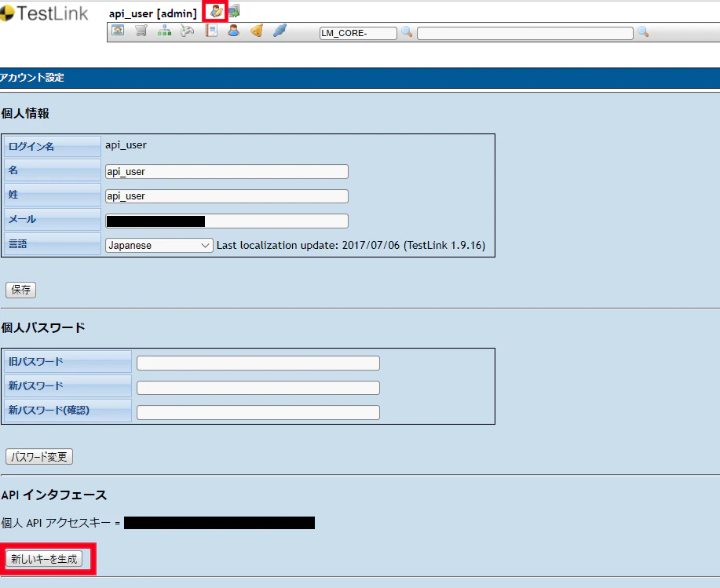Open the shopping cart toolbar icon
The width and height of the screenshot is (720, 588).
point(141,31)
